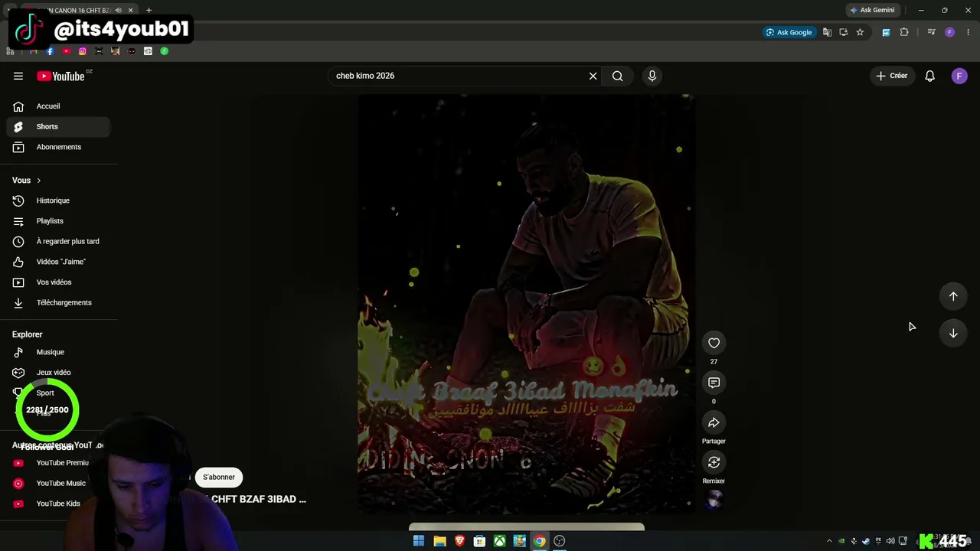Go to Accueil in the sidebar
This screenshot has width=980, height=551.
(x=57, y=106)
